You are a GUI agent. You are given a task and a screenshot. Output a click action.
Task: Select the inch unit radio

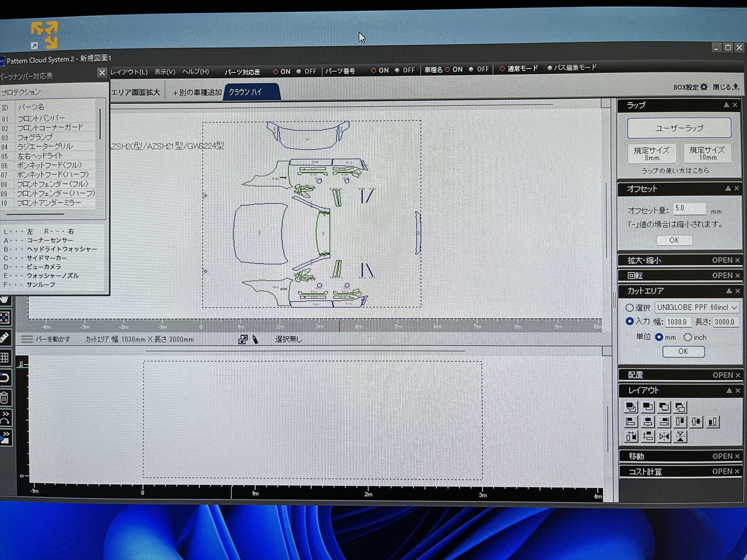687,337
